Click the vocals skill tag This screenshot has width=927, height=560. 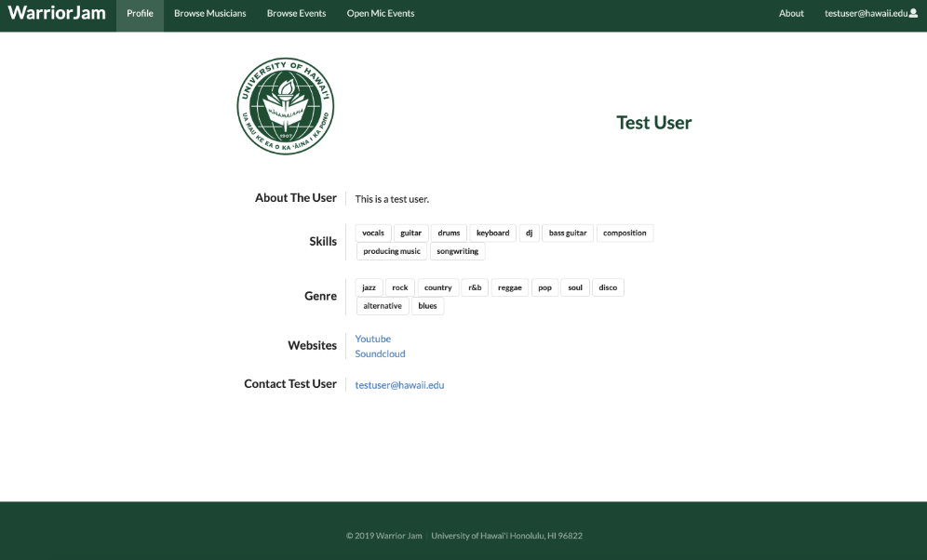coord(373,233)
